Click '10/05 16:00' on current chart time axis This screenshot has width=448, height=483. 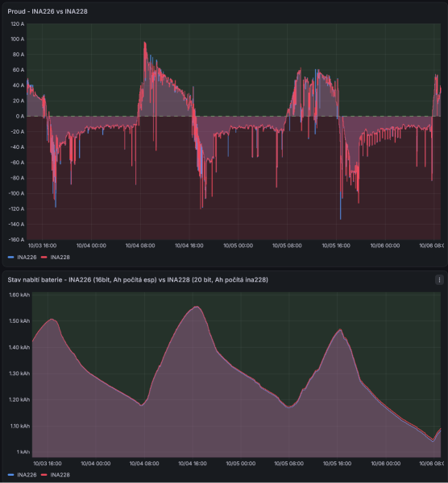[336, 246]
